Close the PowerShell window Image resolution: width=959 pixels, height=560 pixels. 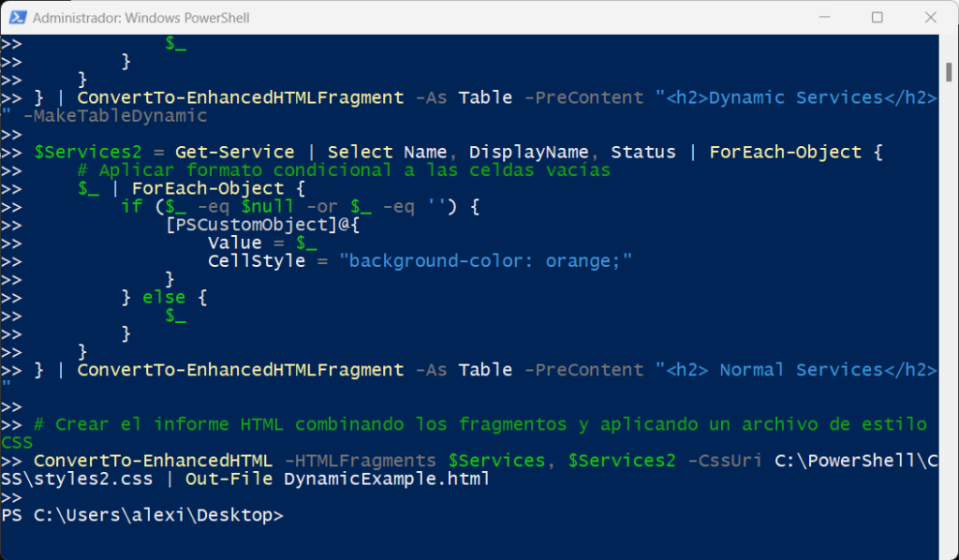pyautogui.click(x=930, y=17)
